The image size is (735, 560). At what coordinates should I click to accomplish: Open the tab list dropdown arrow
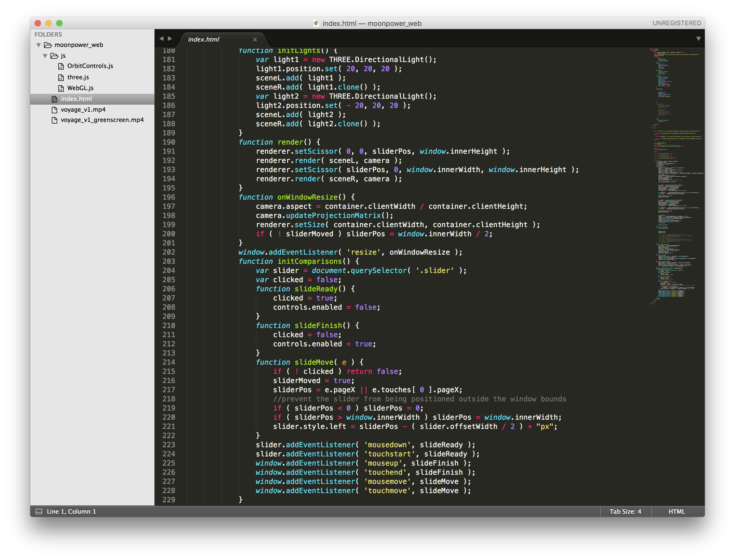tap(698, 39)
